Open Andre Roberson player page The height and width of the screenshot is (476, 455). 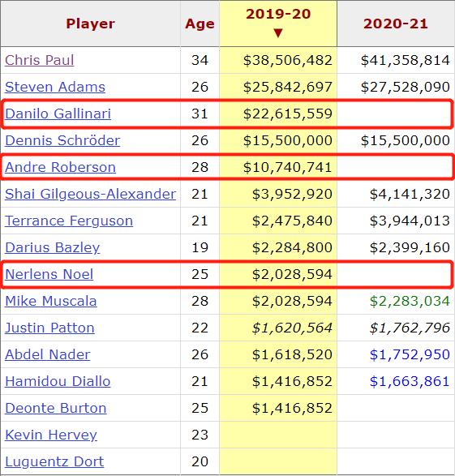60,167
